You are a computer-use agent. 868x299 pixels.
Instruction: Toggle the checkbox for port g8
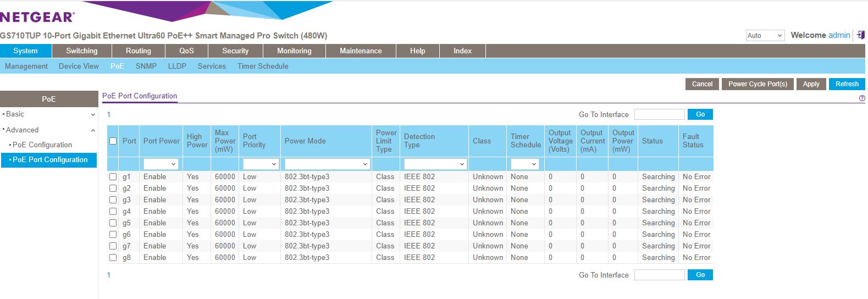pyautogui.click(x=113, y=258)
